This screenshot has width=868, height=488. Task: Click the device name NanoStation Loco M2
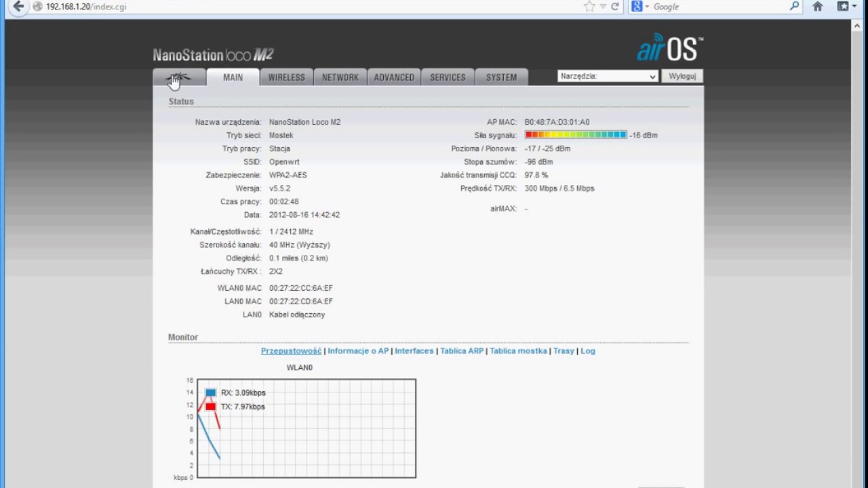[305, 122]
